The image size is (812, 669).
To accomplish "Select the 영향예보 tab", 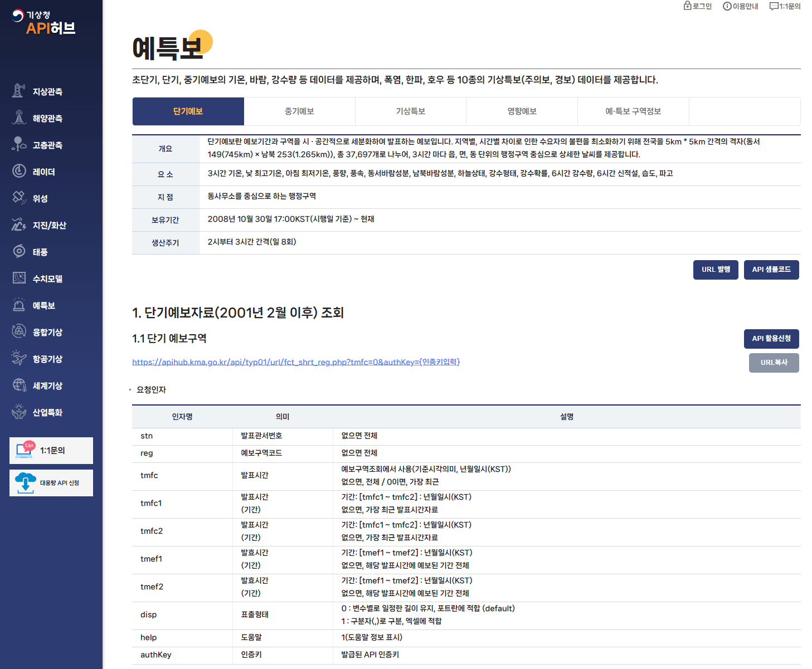I will (522, 111).
